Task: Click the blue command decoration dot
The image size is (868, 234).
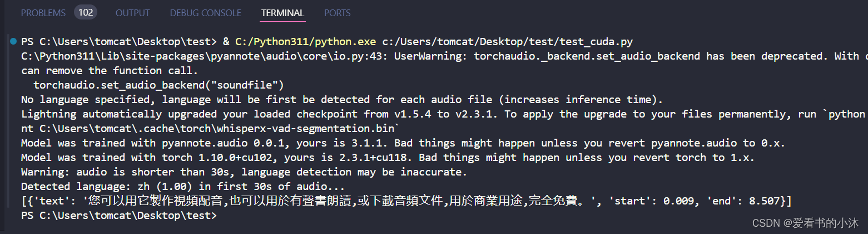Action: pos(13,42)
